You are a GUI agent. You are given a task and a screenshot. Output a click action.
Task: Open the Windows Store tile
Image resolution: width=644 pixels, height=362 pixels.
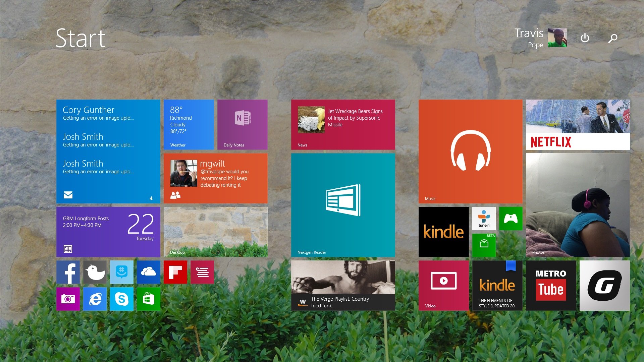point(149,299)
